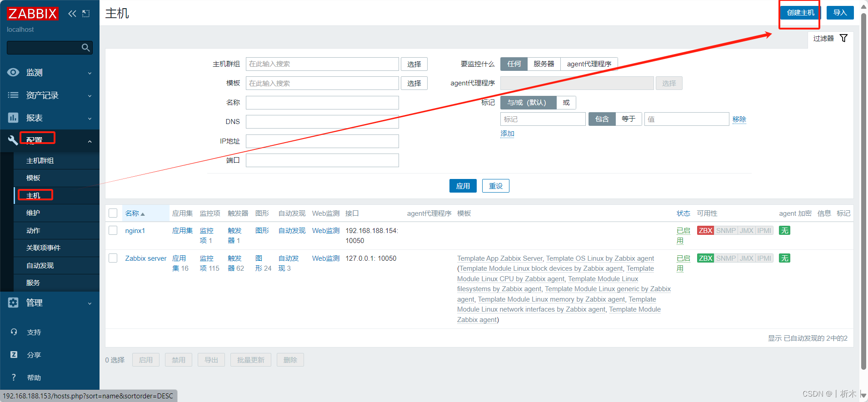Viewport: 868px width, 402px height.
Task: Click the ZBX badge for nginx1
Action: (x=705, y=230)
